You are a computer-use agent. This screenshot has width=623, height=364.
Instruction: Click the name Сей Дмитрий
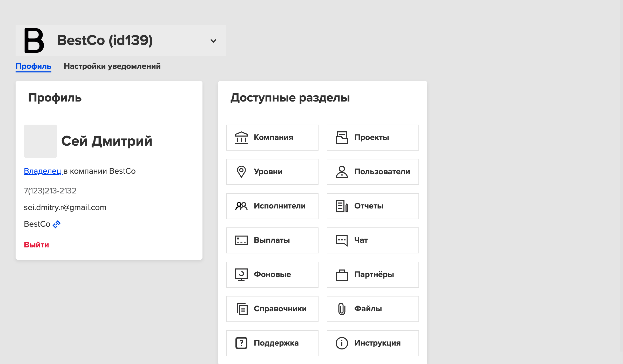click(x=107, y=141)
